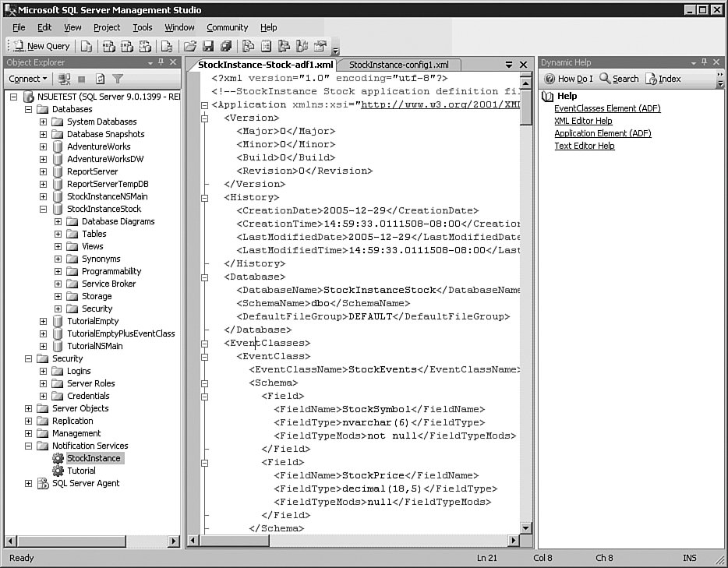
Task: Click the Analysis Services MDX Query icon
Action: point(108,46)
